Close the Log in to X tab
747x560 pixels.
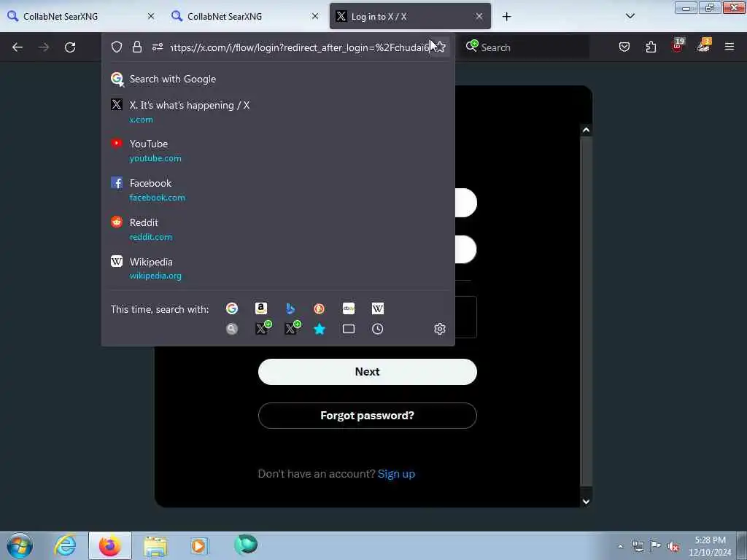tap(479, 17)
